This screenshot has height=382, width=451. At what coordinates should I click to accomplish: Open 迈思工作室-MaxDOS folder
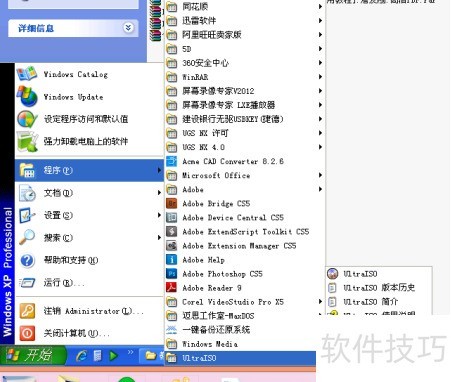pos(244,316)
